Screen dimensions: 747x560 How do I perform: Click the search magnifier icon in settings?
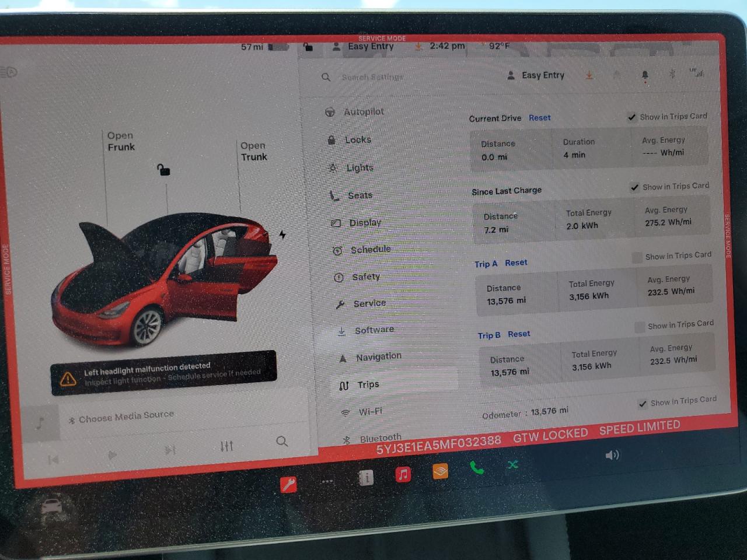pyautogui.click(x=326, y=77)
